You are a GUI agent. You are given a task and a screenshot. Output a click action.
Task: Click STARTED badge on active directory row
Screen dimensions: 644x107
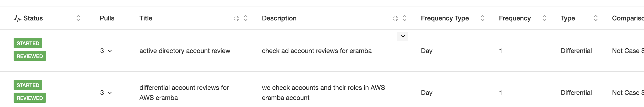click(x=28, y=43)
